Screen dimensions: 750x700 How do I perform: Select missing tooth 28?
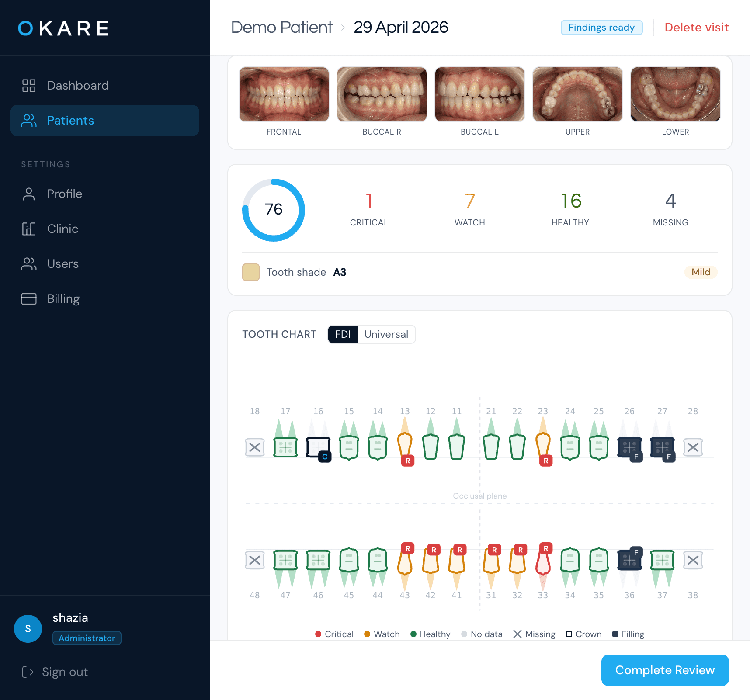pos(693,447)
